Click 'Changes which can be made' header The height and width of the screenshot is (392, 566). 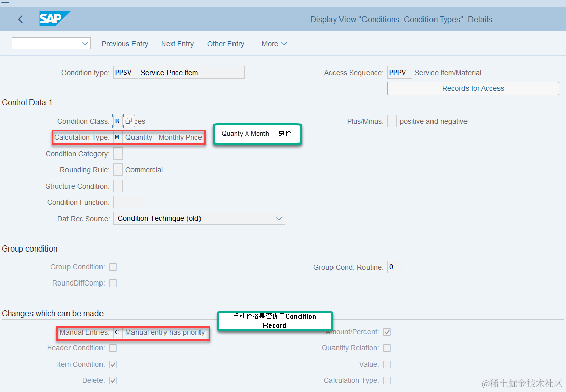pos(53,314)
